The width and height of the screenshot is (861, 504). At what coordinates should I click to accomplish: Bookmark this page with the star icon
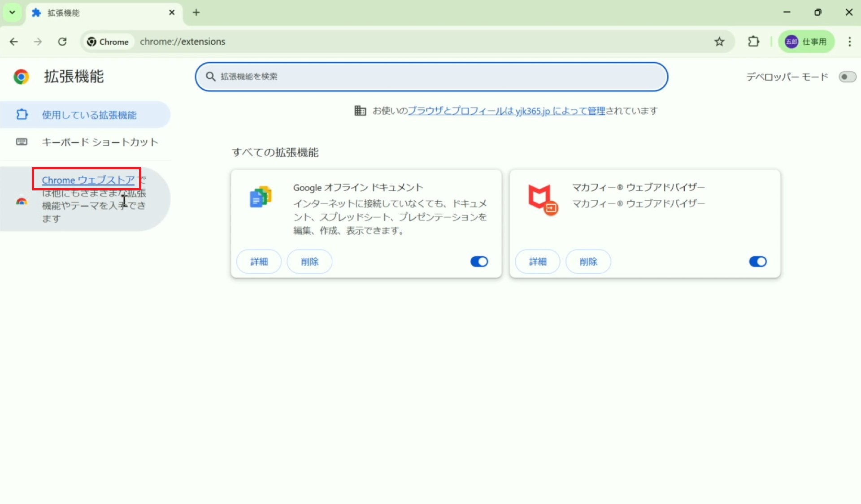pos(719,42)
